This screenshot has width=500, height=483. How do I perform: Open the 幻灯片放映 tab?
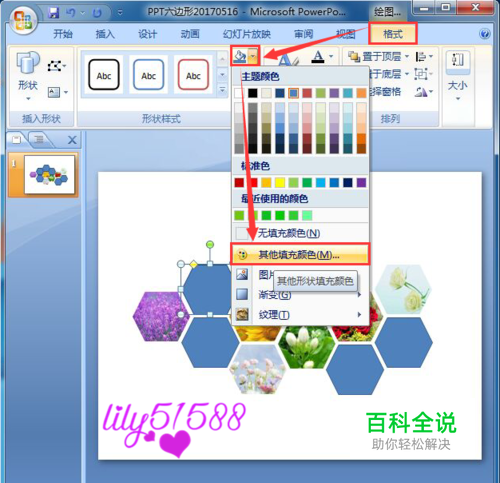tap(247, 34)
